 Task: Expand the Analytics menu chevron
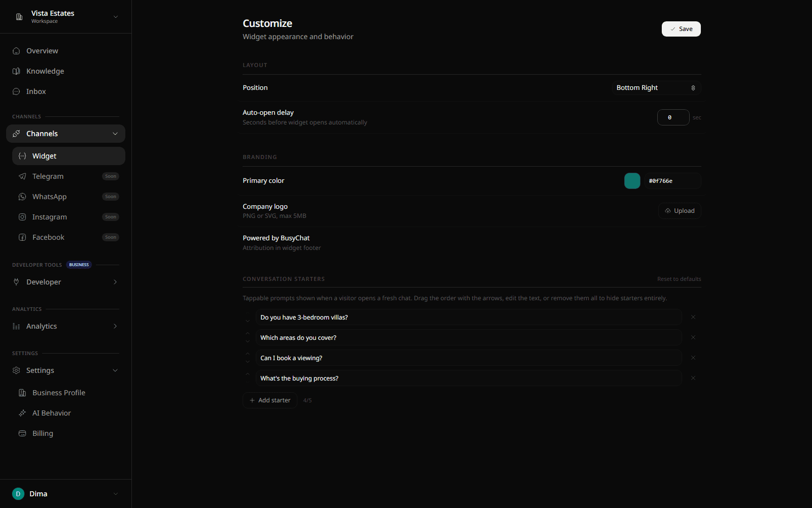coord(115,326)
